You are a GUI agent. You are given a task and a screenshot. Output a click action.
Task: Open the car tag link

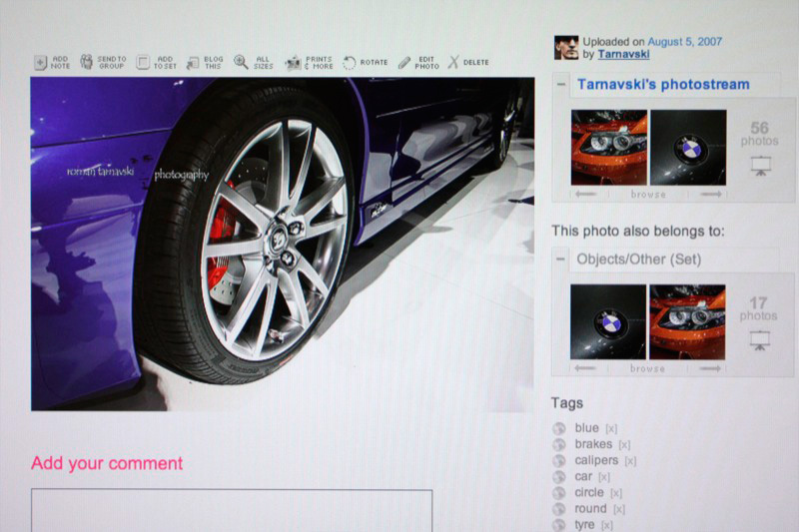583,476
